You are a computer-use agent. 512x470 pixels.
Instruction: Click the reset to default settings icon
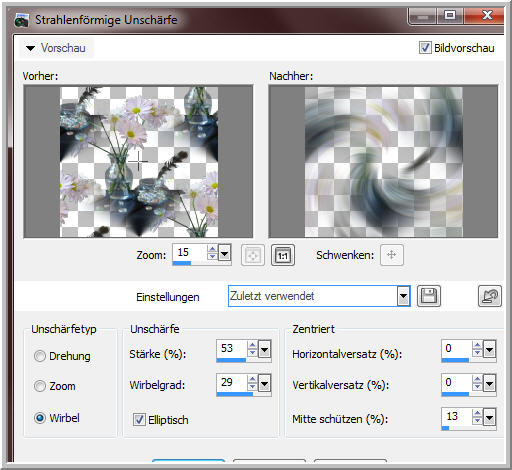click(490, 296)
